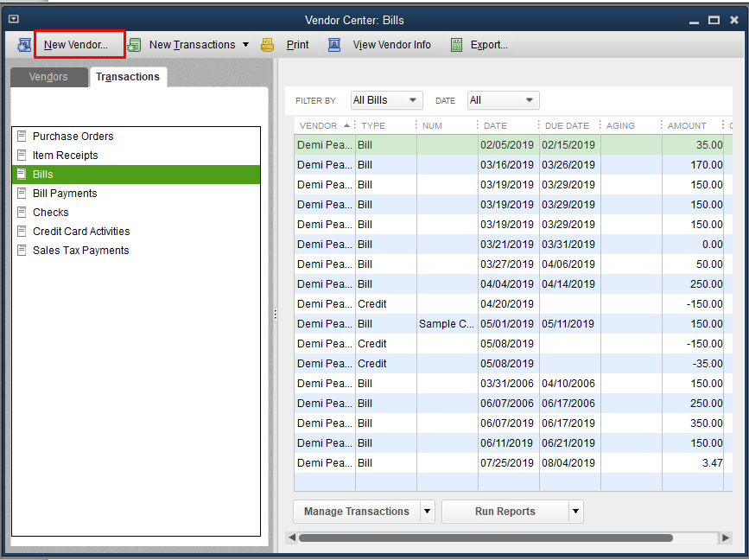Open the Filter By All Bills dropdown
749x560 pixels.
tap(386, 100)
